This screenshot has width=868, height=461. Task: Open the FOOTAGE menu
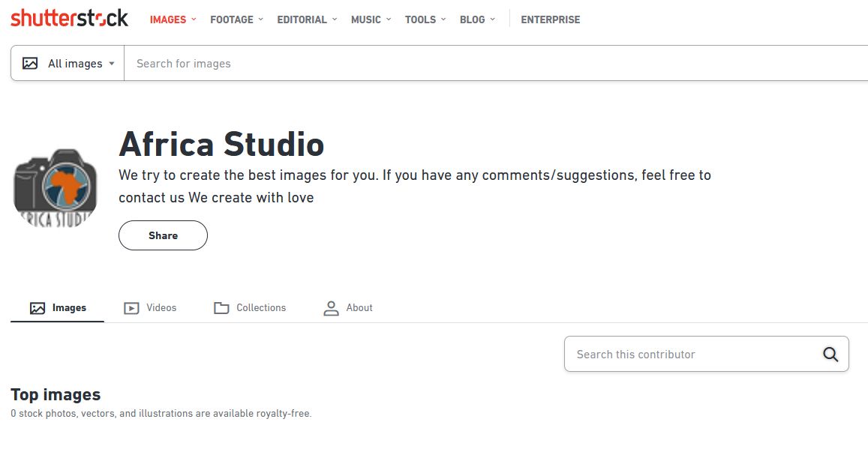coord(236,19)
